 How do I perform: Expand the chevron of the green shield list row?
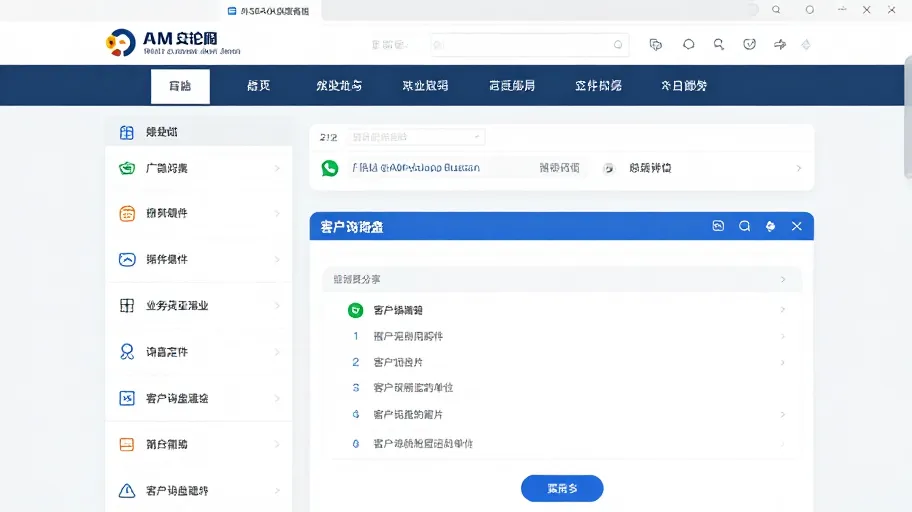click(x=783, y=310)
